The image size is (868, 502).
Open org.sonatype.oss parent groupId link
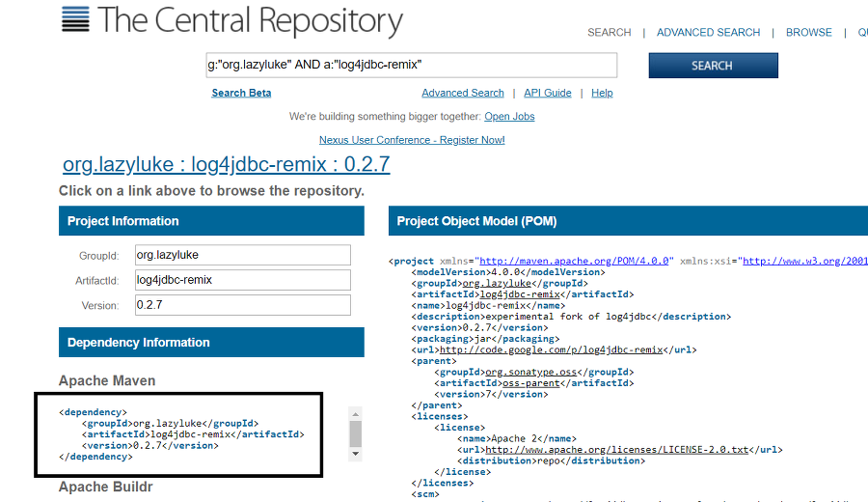(530, 372)
